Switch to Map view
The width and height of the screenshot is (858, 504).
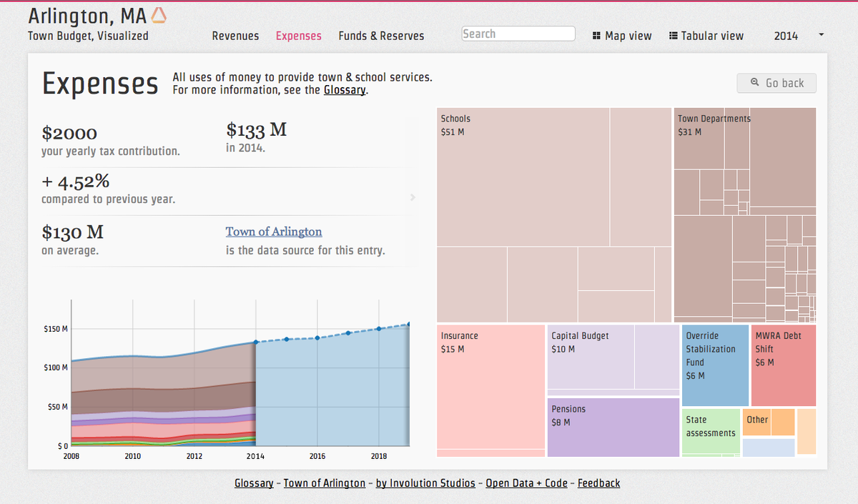tap(629, 35)
